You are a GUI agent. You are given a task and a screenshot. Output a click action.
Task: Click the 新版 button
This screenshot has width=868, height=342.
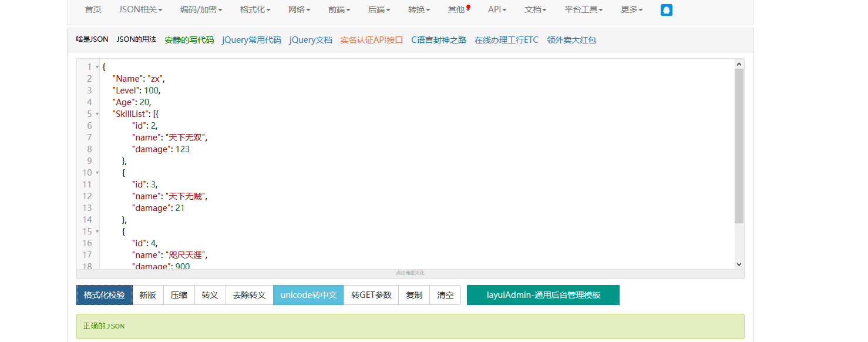(x=148, y=295)
